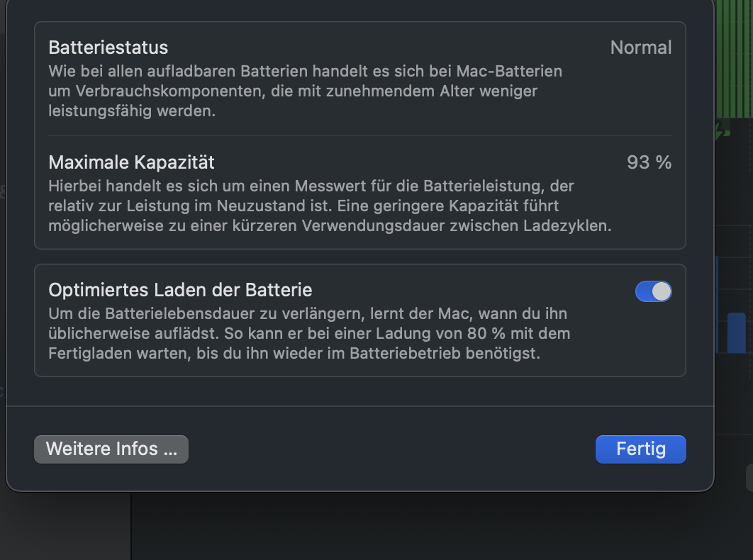This screenshot has height=560, width=753.
Task: Click the green charging bolt icon
Action: click(x=722, y=130)
